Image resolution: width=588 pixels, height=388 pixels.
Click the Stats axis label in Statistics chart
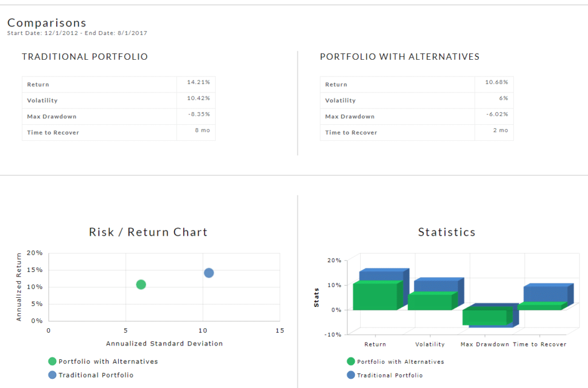316,298
